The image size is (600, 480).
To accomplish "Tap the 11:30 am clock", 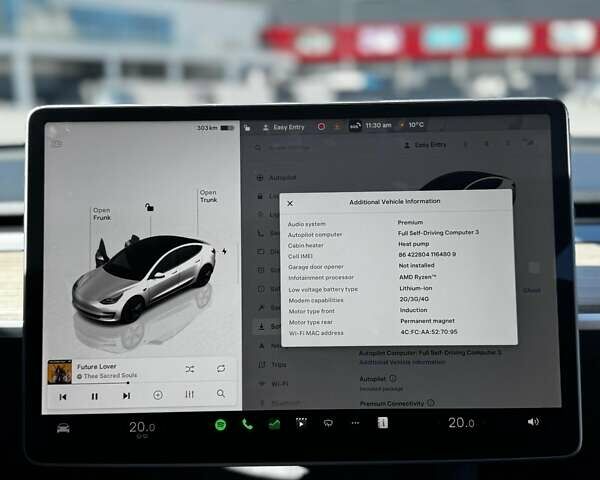I will (x=378, y=125).
